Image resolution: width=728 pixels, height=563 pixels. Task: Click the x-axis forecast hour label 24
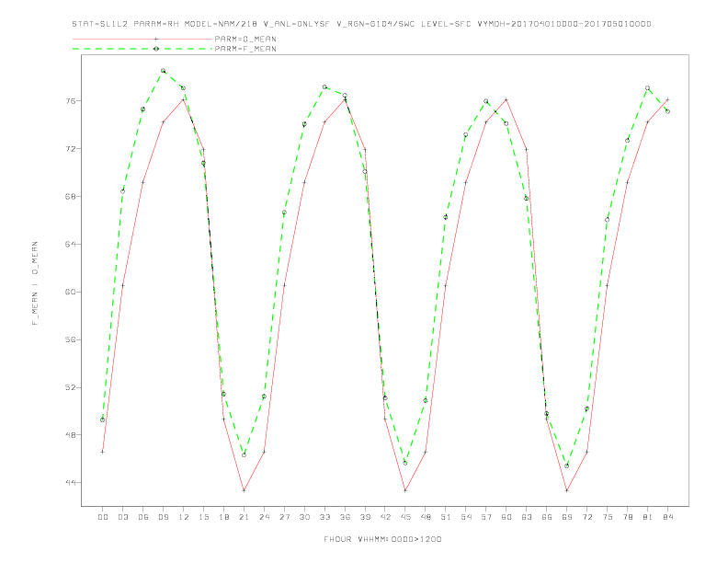[x=264, y=517]
